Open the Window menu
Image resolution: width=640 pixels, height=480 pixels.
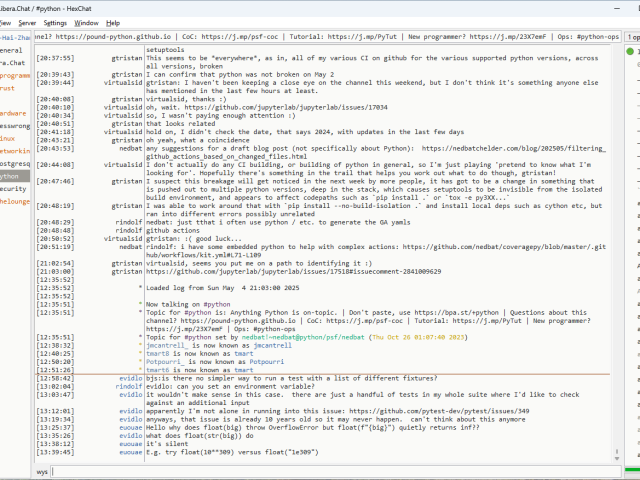(x=87, y=22)
